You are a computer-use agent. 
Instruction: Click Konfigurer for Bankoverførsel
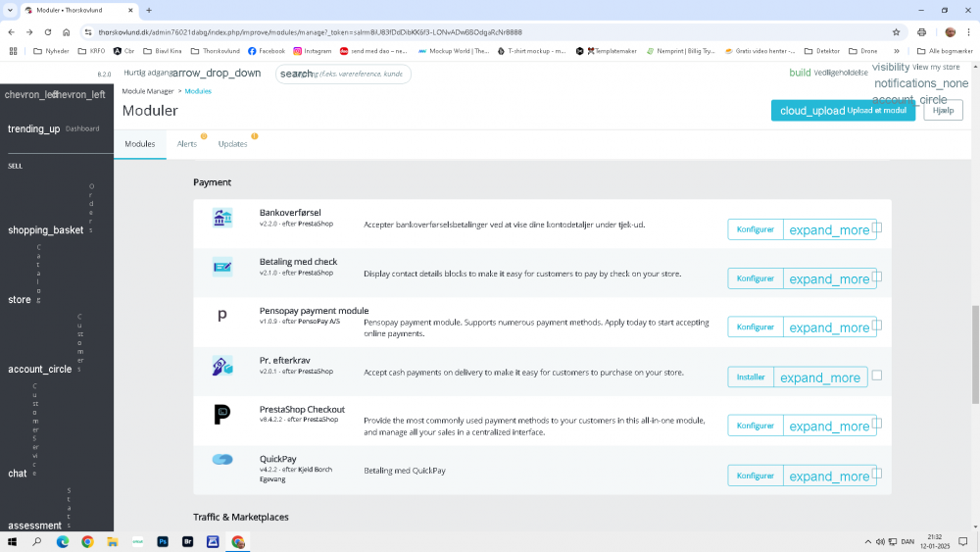755,229
